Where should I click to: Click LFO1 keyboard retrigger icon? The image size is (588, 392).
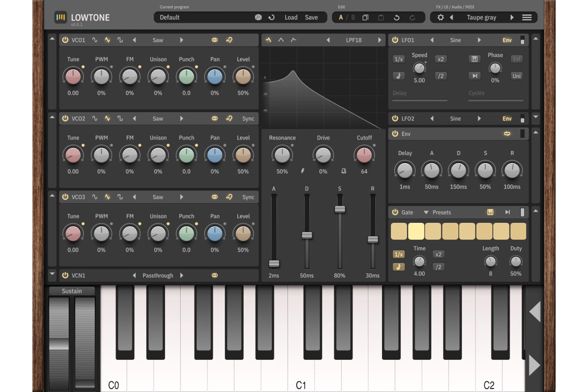[x=474, y=59]
